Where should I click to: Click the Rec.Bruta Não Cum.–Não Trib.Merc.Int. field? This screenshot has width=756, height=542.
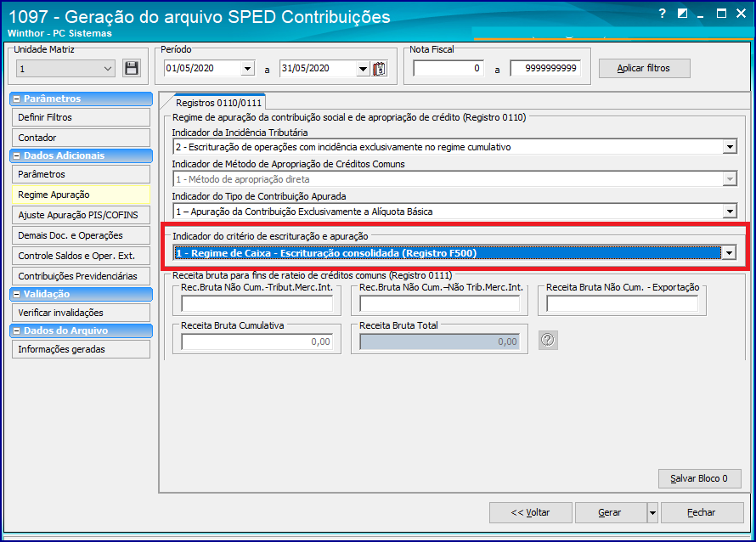pyautogui.click(x=440, y=303)
